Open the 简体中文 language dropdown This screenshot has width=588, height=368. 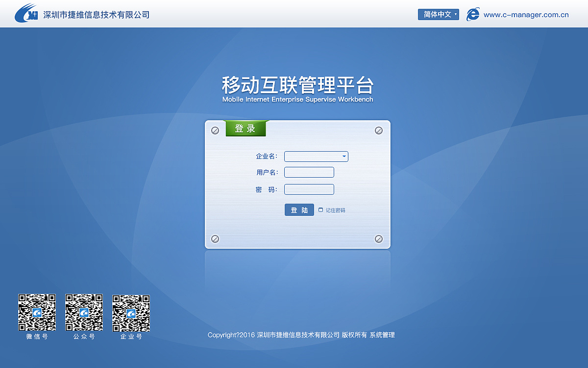(439, 15)
